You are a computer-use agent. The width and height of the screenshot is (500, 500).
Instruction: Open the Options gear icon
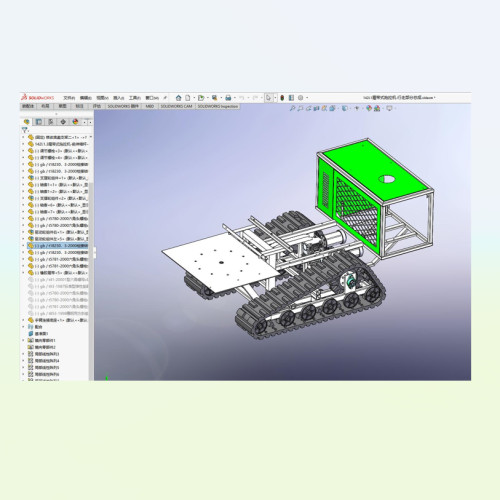tap(300, 98)
